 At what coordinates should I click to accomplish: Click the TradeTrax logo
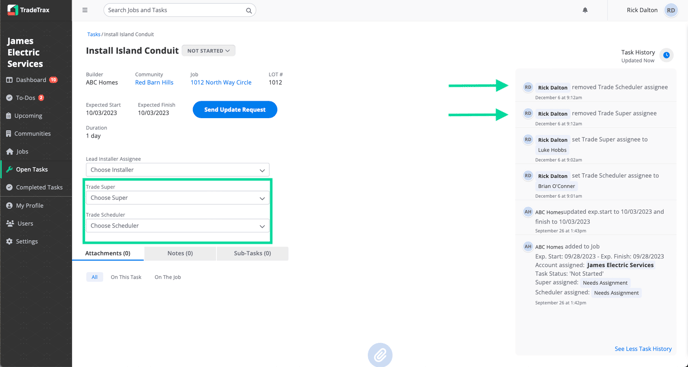[29, 10]
